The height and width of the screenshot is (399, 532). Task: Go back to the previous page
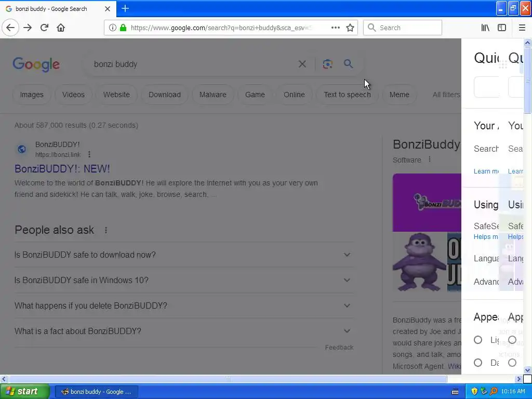click(10, 28)
